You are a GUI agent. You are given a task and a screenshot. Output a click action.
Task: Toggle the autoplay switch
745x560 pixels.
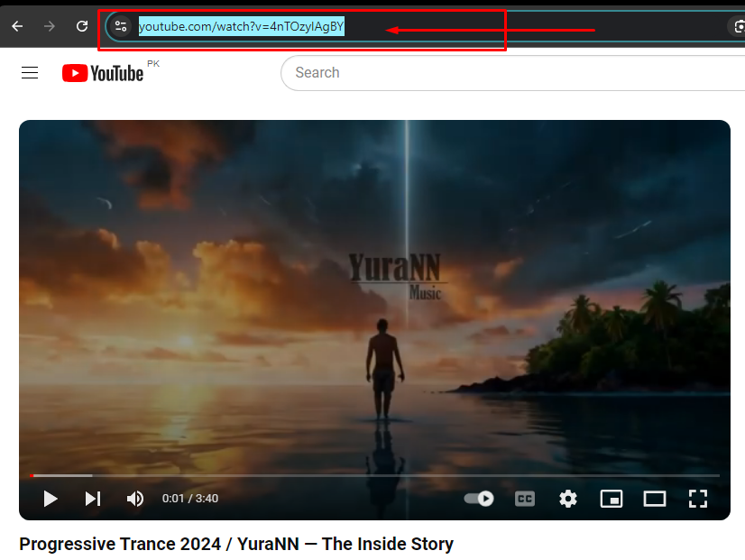pos(479,499)
